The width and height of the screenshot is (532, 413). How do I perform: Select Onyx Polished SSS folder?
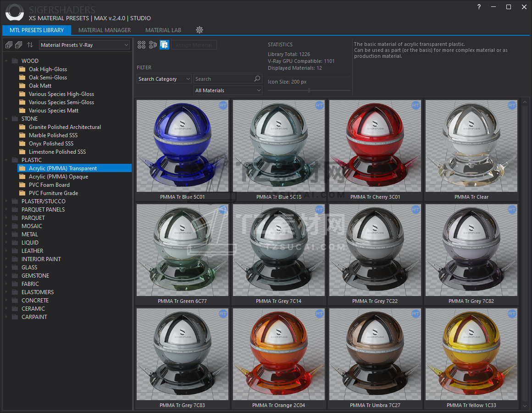coord(51,144)
